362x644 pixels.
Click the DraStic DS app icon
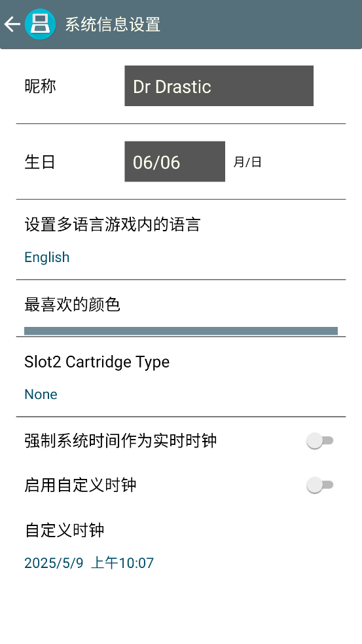click(40, 25)
